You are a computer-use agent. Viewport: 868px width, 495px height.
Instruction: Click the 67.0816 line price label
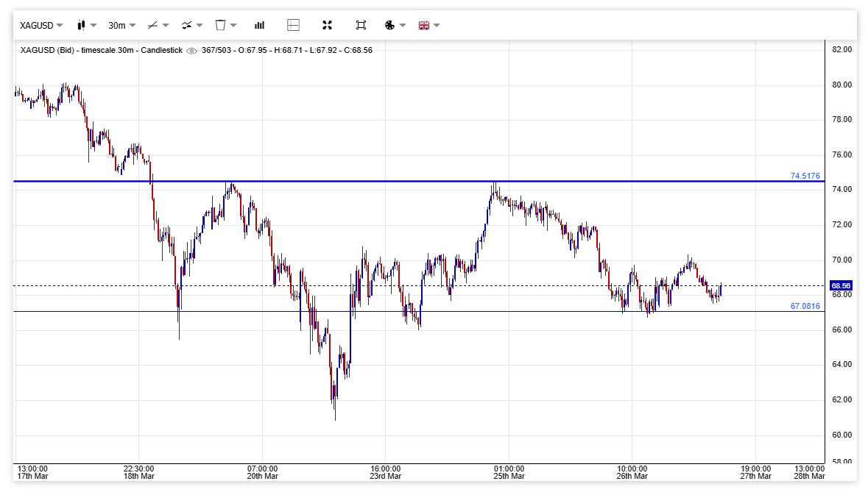pos(805,306)
